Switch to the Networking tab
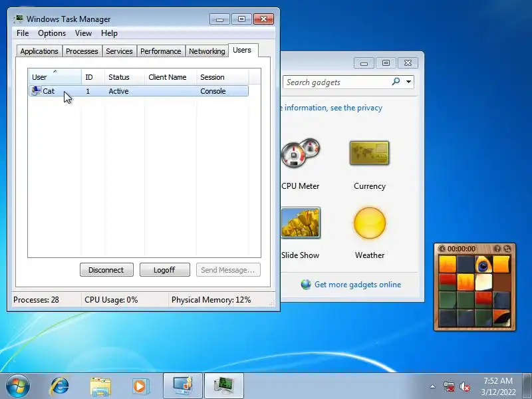Viewport: 532px width, 399px height. 207,51
